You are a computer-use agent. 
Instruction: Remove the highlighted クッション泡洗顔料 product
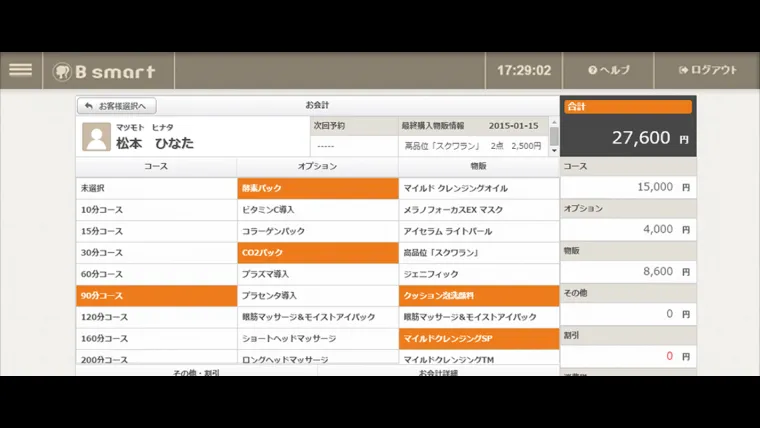click(x=479, y=295)
